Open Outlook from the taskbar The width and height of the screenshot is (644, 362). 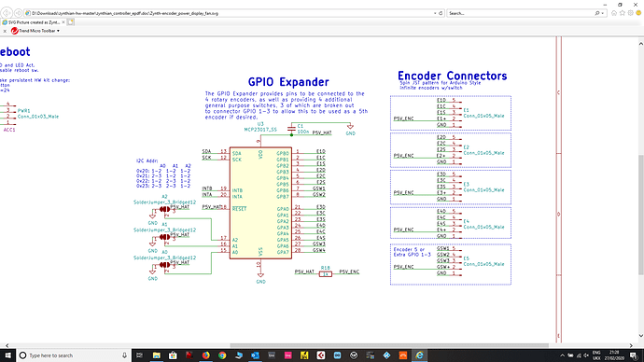[255, 355]
